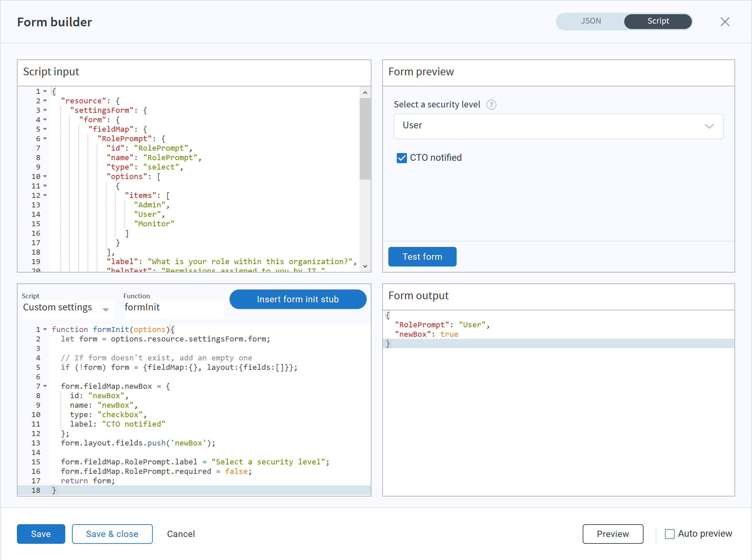
Task: Click the Test form button
Action: [422, 257]
